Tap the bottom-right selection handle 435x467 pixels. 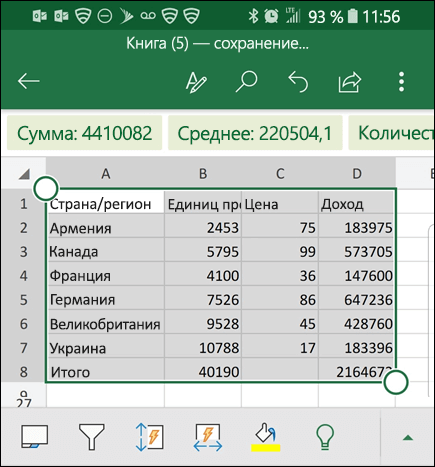[396, 382]
